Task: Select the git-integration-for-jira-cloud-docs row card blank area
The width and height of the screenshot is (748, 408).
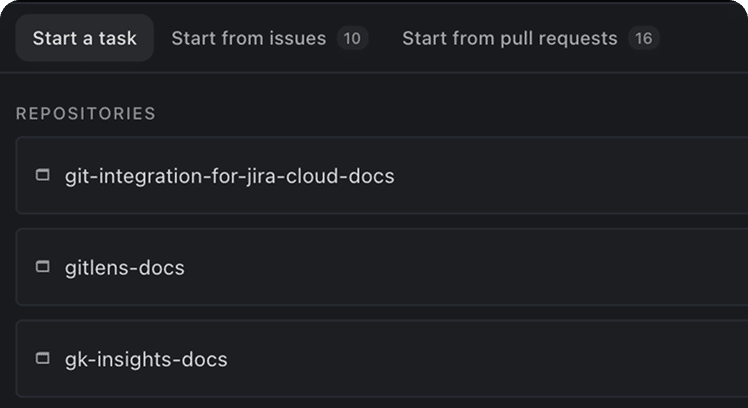Action: click(x=572, y=175)
